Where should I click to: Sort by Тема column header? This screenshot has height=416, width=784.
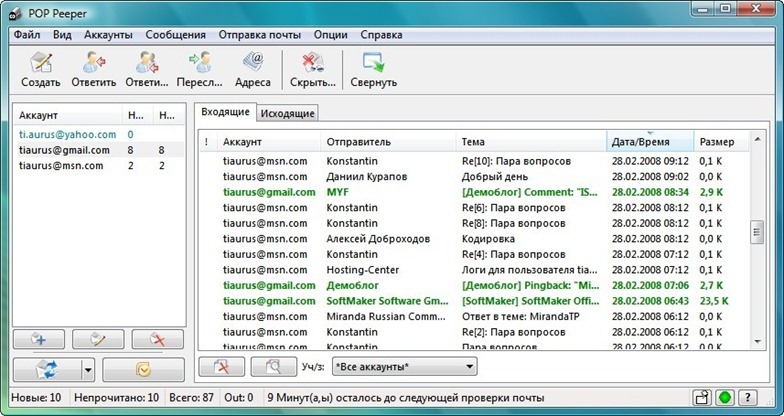click(x=531, y=142)
